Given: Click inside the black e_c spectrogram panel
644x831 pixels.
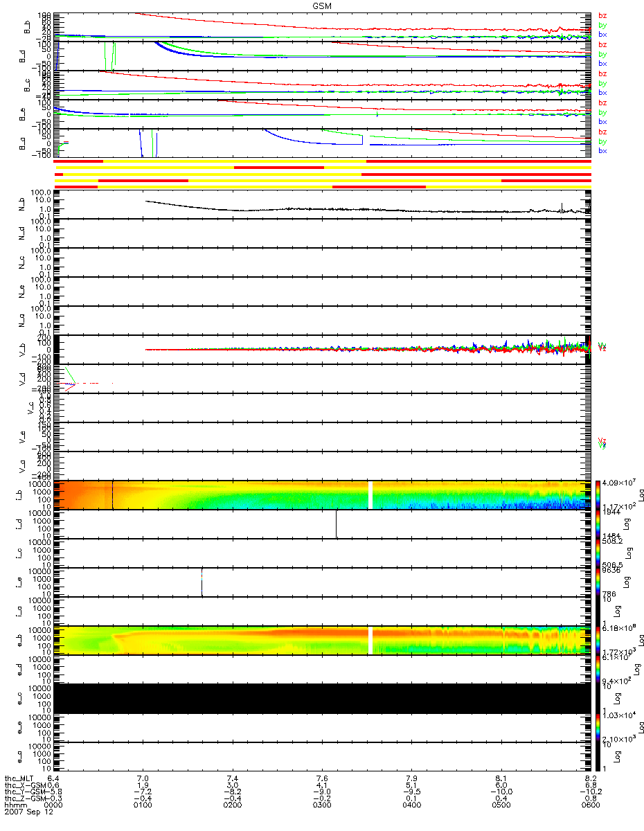Looking at the screenshot, I should pos(322,698).
